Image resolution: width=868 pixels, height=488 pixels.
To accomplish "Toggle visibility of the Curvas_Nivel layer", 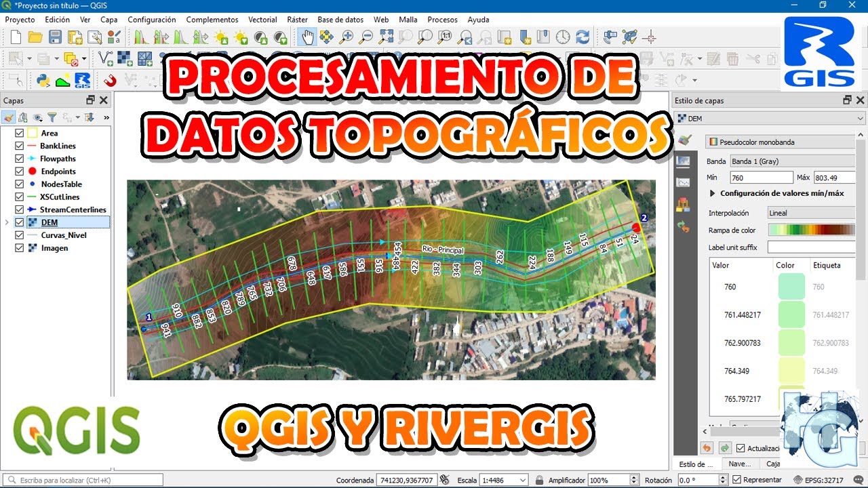I will (19, 235).
